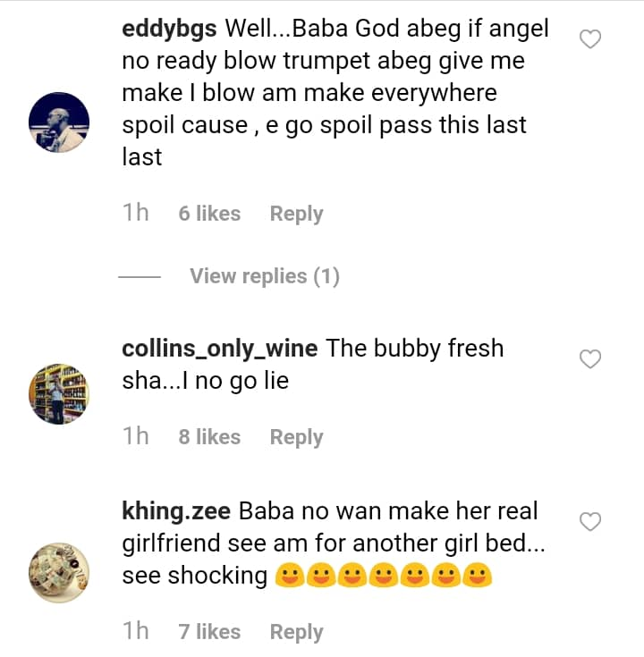Reply to khing.zee's comment
The height and width of the screenshot is (657, 644).
[296, 632]
